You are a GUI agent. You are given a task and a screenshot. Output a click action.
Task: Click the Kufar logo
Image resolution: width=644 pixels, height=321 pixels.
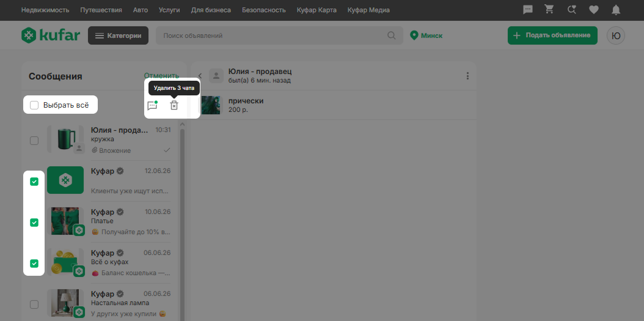pos(51,35)
